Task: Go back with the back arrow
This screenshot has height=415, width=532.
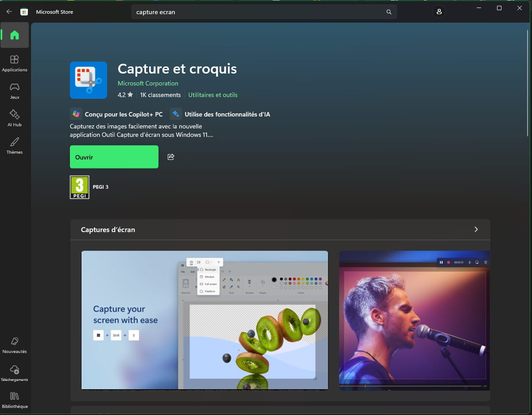Action: coord(9,12)
